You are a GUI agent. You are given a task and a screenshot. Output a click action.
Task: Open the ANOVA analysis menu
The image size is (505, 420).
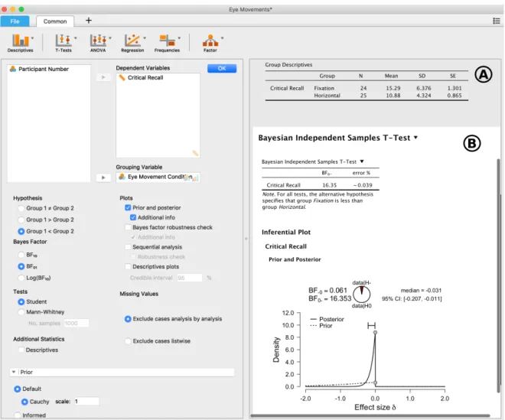(98, 43)
